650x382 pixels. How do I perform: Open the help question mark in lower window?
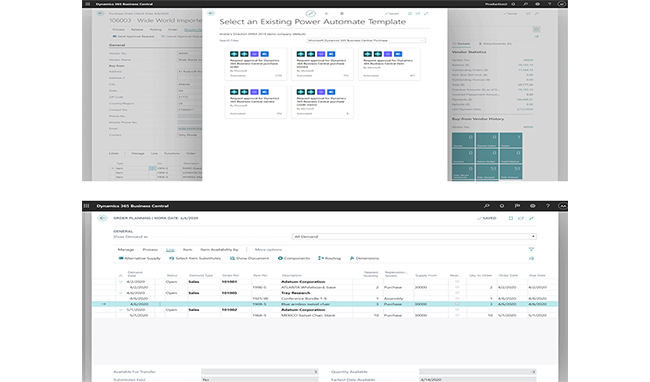point(548,206)
